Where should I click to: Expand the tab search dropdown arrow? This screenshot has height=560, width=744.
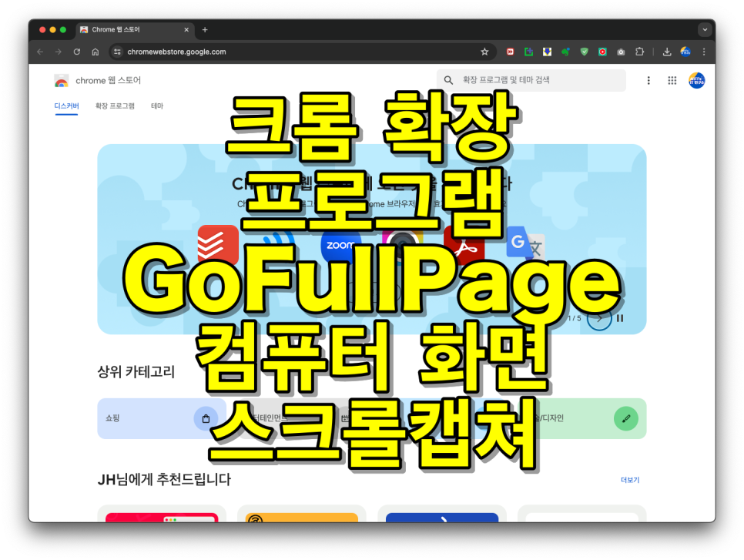tap(705, 29)
